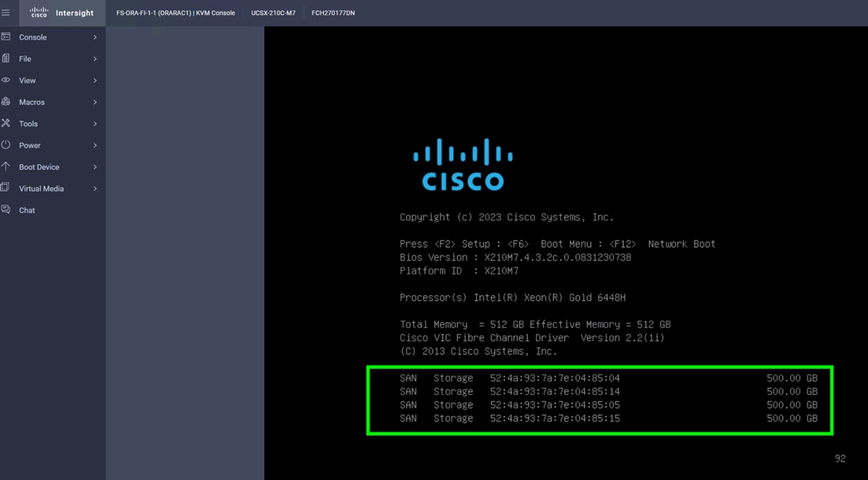868x480 pixels.
Task: Click the Macros gear icon
Action: click(x=6, y=102)
